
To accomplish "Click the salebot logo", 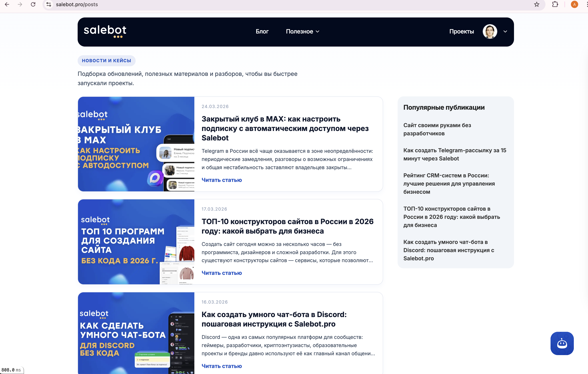I will tap(105, 31).
